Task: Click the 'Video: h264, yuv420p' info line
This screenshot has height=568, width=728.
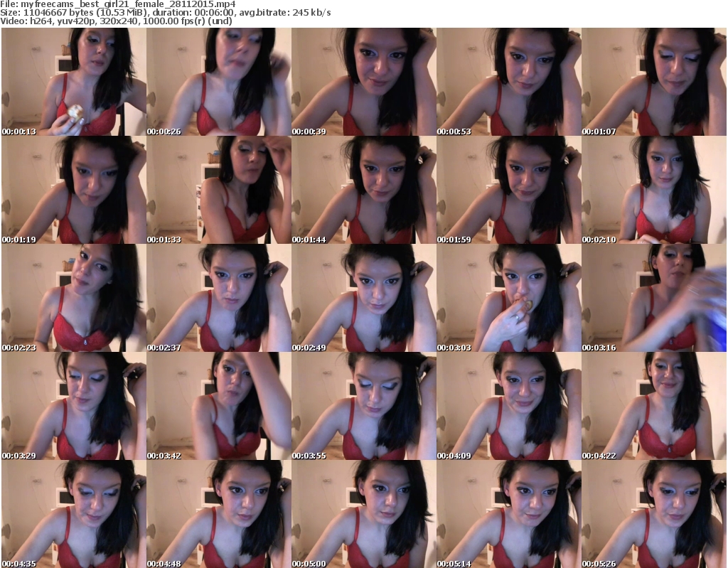Action: (116, 21)
